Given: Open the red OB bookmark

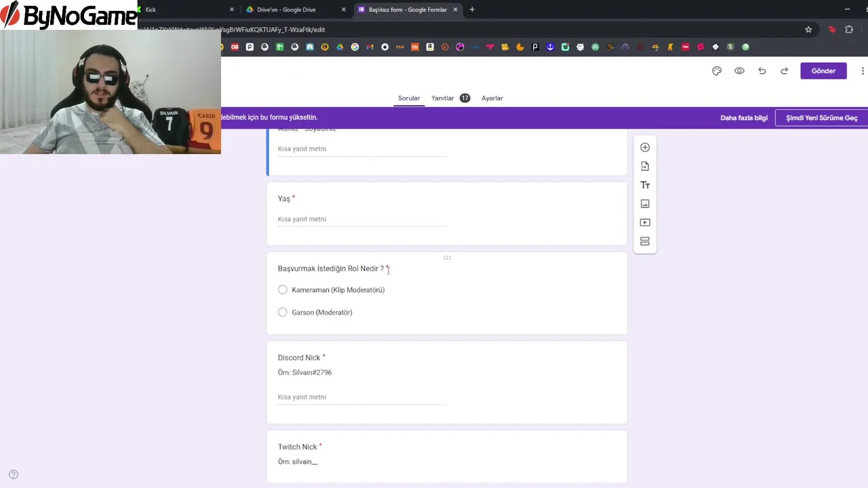Looking at the screenshot, I should click(x=235, y=47).
